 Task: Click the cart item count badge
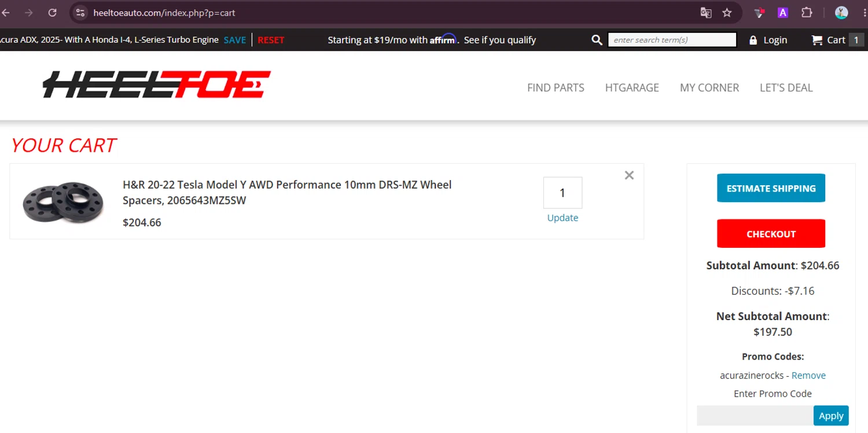856,40
